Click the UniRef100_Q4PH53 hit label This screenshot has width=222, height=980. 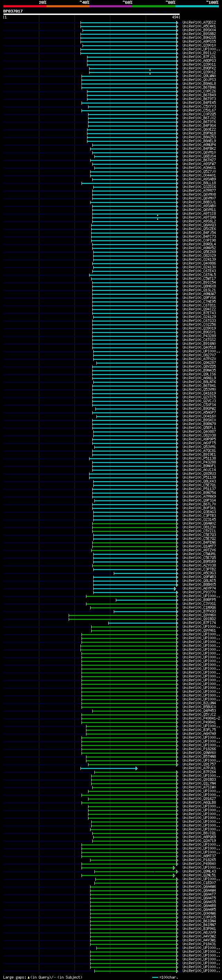point(199,711)
